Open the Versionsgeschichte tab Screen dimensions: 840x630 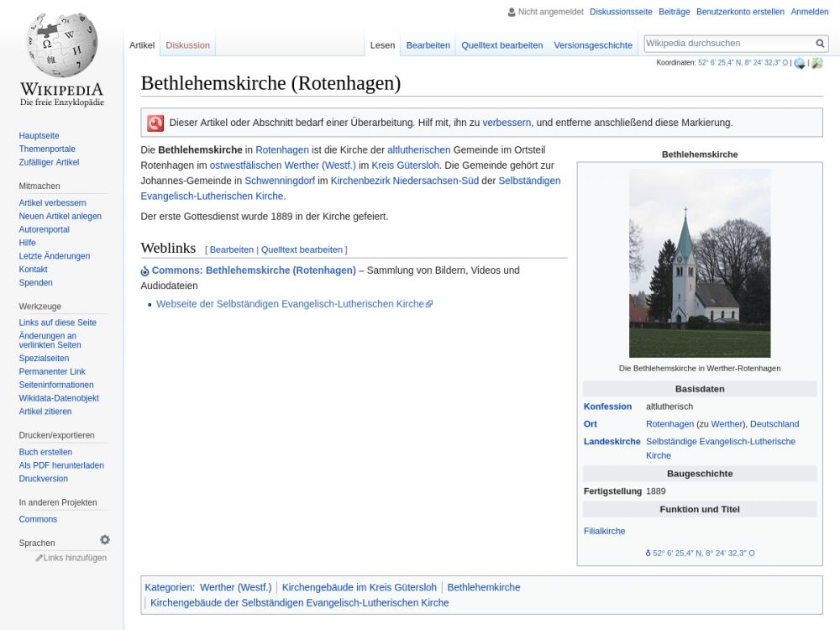tap(592, 45)
